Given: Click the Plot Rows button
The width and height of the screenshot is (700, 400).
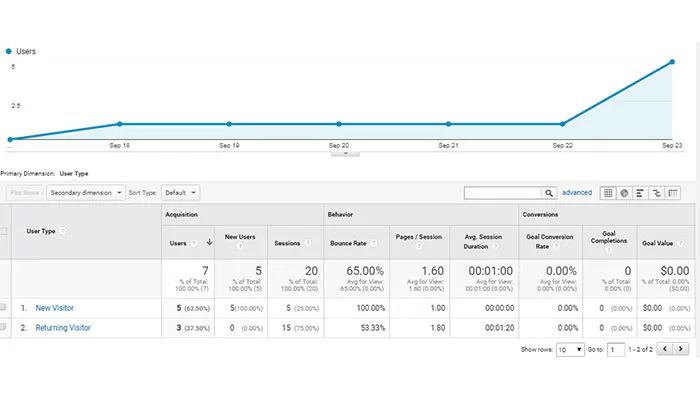Looking at the screenshot, I should [x=25, y=193].
